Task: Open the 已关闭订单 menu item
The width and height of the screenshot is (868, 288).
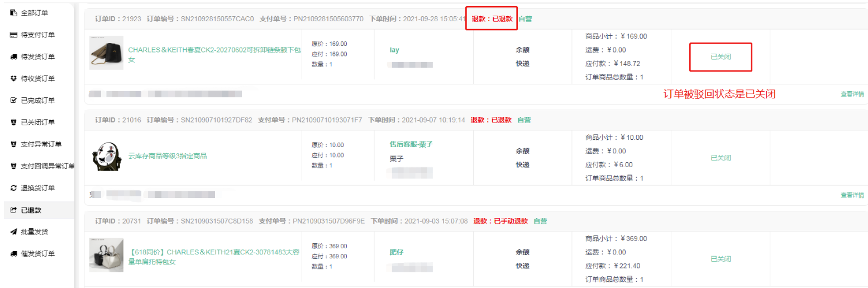Action: (38, 122)
